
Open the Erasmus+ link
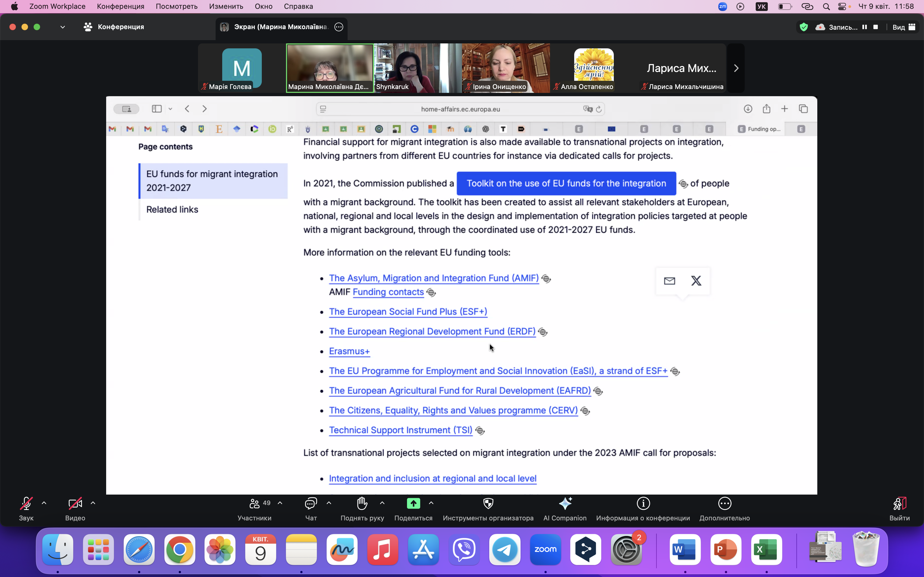(x=349, y=351)
